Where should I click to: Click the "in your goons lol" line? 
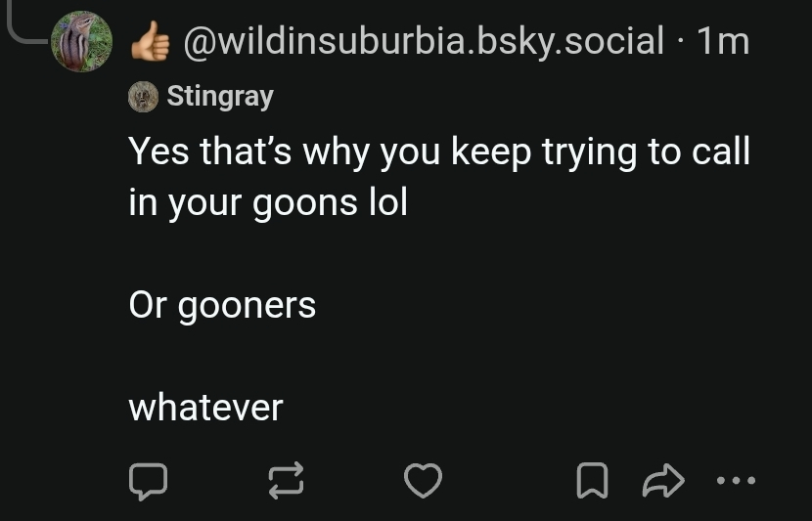pos(267,201)
